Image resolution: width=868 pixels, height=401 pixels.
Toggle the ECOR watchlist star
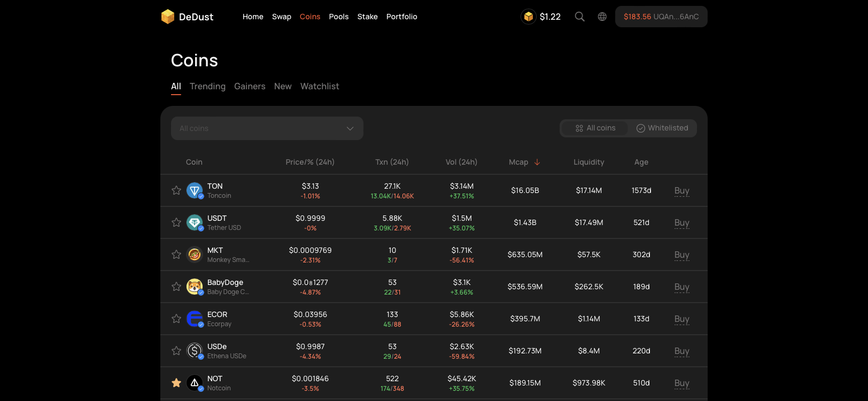176,319
